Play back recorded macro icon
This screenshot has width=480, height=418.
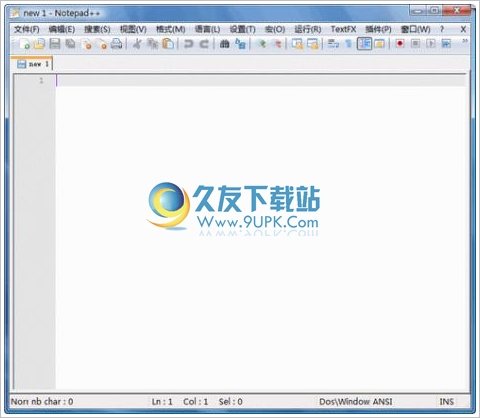click(x=431, y=44)
